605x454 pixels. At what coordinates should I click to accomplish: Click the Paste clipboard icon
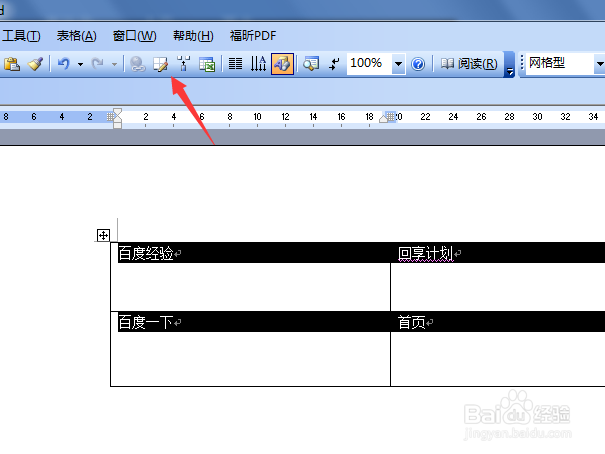point(12,64)
